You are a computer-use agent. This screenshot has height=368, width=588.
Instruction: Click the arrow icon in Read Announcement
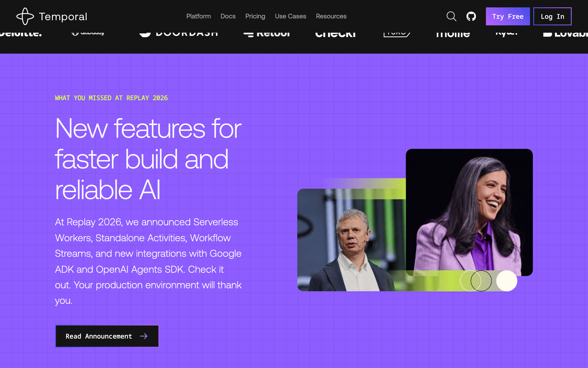pyautogui.click(x=144, y=336)
